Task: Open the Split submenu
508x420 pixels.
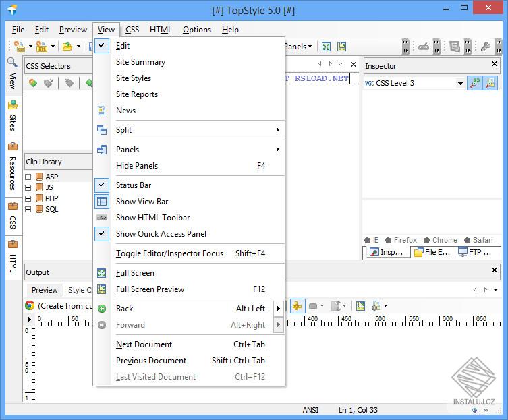Action: click(x=189, y=130)
